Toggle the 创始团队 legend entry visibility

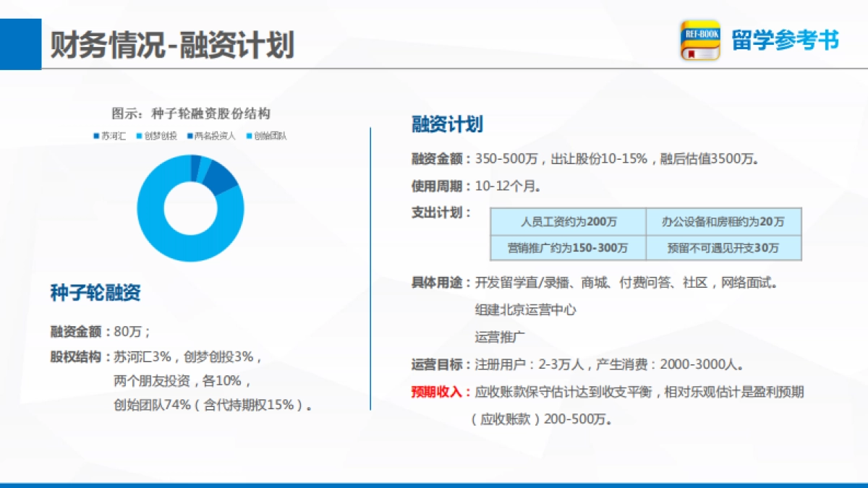click(266, 135)
